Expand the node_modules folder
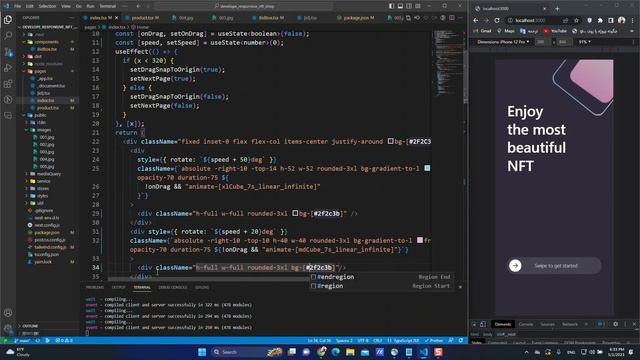Image resolution: width=640 pixels, height=360 pixels. [48, 64]
